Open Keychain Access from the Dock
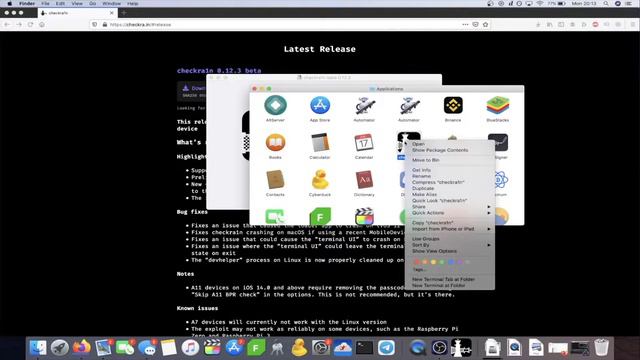 tap(278, 348)
